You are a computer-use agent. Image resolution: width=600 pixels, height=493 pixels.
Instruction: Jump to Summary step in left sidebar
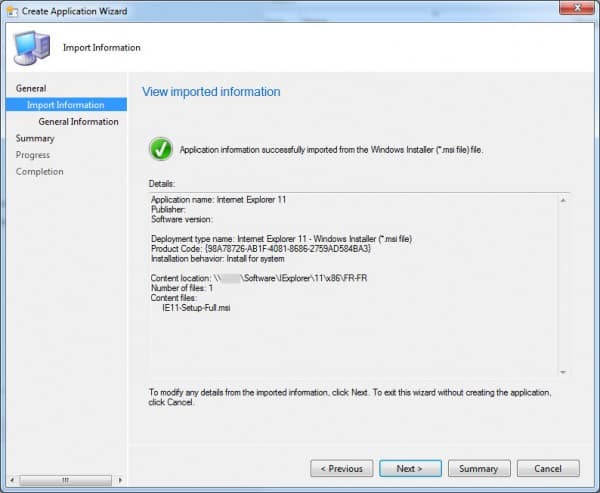click(x=35, y=138)
